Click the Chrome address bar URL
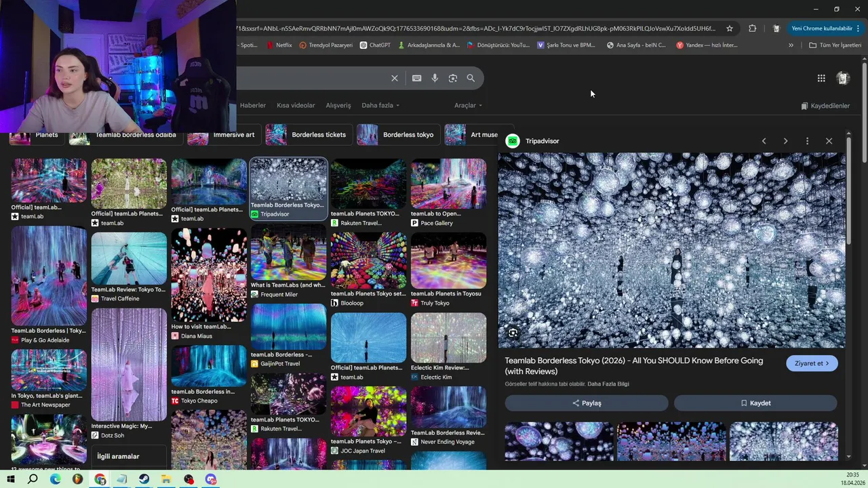The width and height of the screenshot is (868, 488). (476, 28)
